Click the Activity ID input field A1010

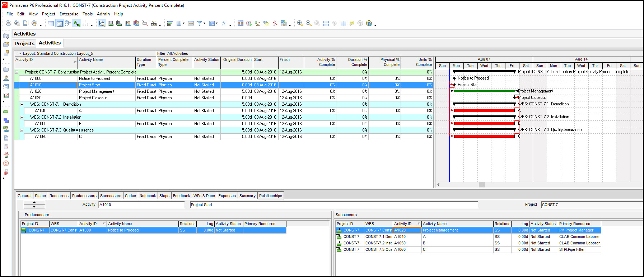(141, 205)
